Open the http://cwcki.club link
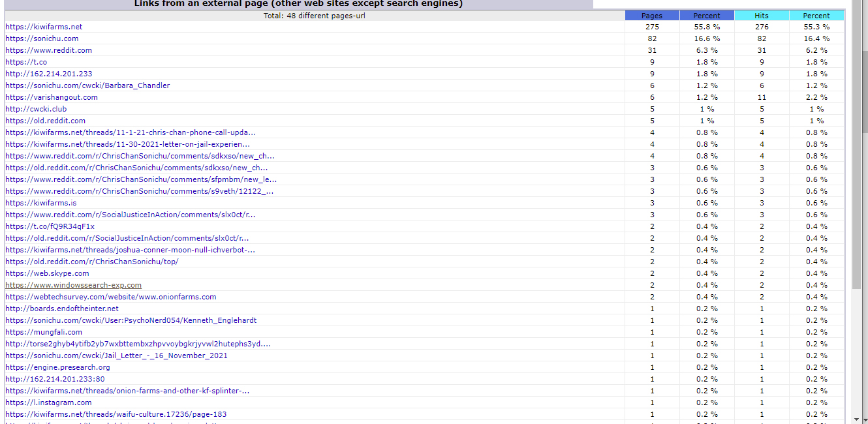The height and width of the screenshot is (424, 868). (x=36, y=109)
